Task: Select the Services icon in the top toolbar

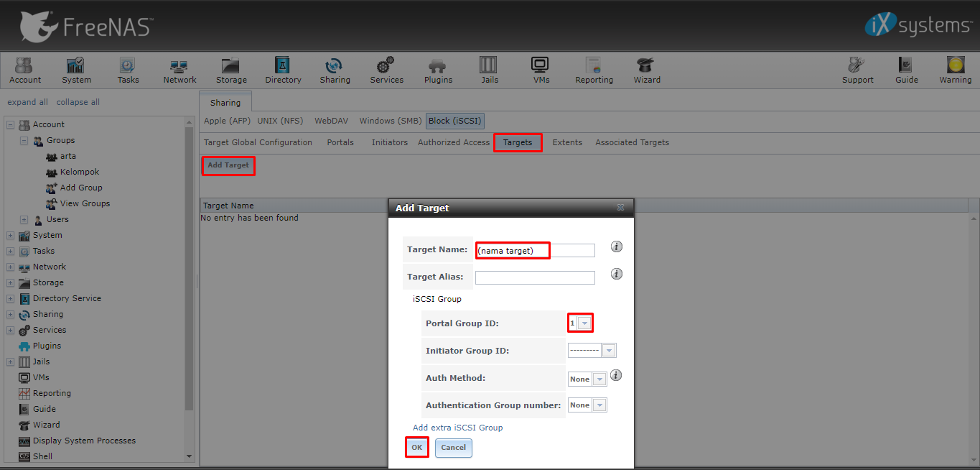Action: click(386, 70)
